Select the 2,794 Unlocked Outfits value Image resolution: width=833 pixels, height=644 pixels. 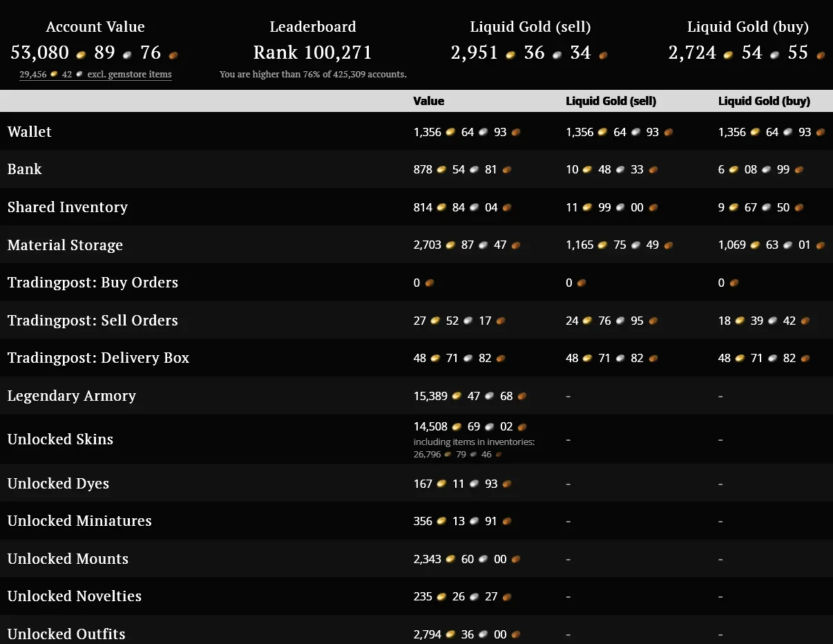point(428,634)
